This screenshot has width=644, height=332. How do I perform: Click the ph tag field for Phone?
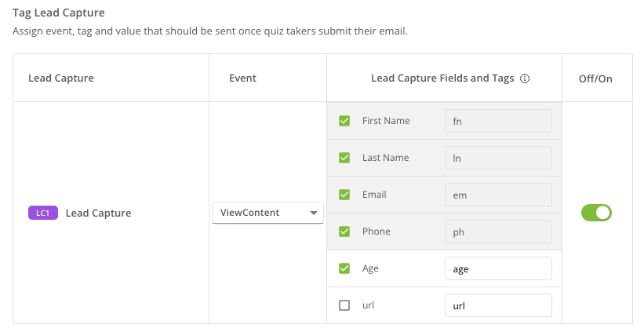(x=497, y=232)
